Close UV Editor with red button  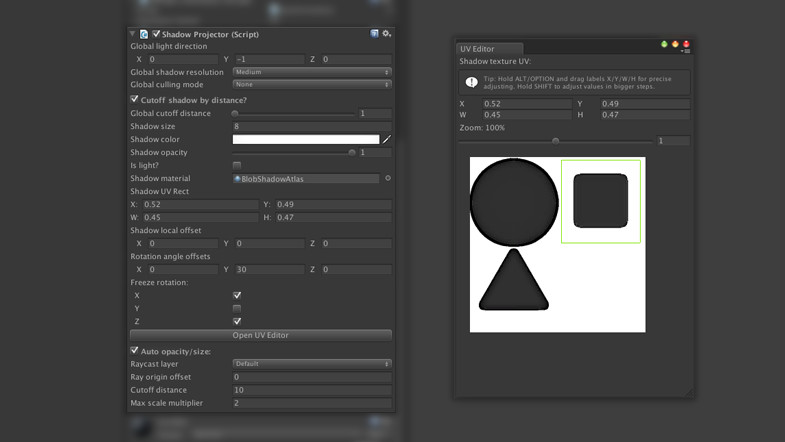(x=686, y=44)
